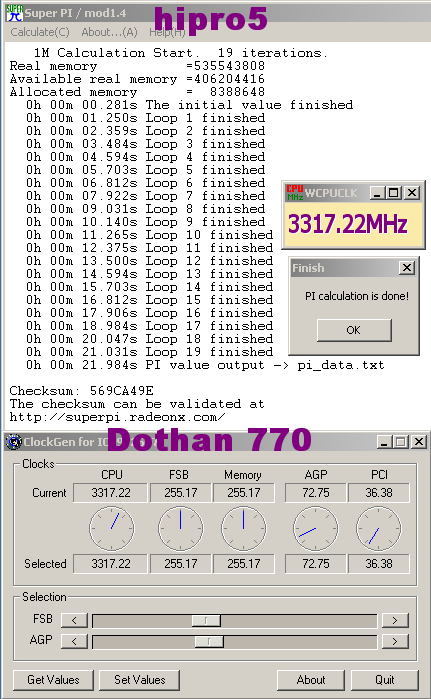Click the ClockGen title bar icon
Viewport: 431px width, 699px height.
coord(14,442)
